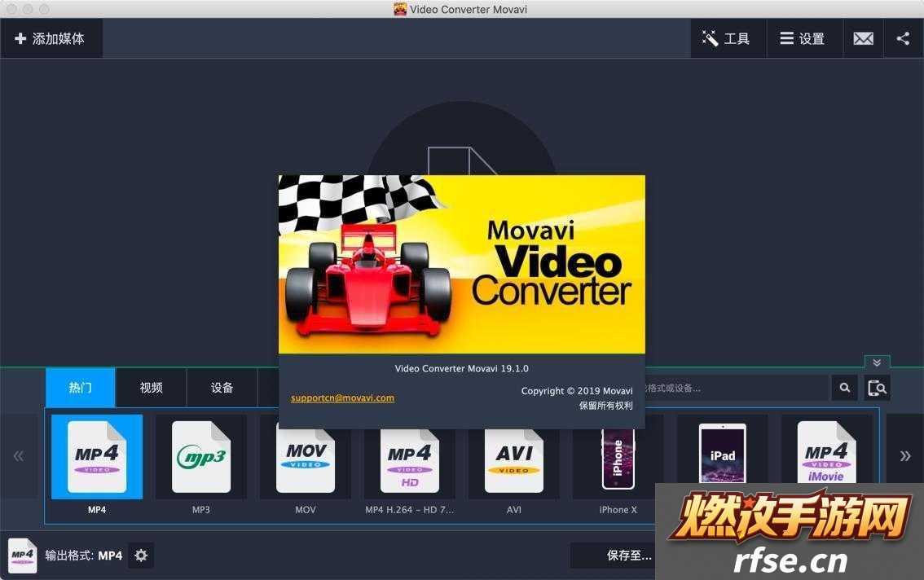
Task: Collapse the format panel with double chevron
Action: tap(877, 362)
